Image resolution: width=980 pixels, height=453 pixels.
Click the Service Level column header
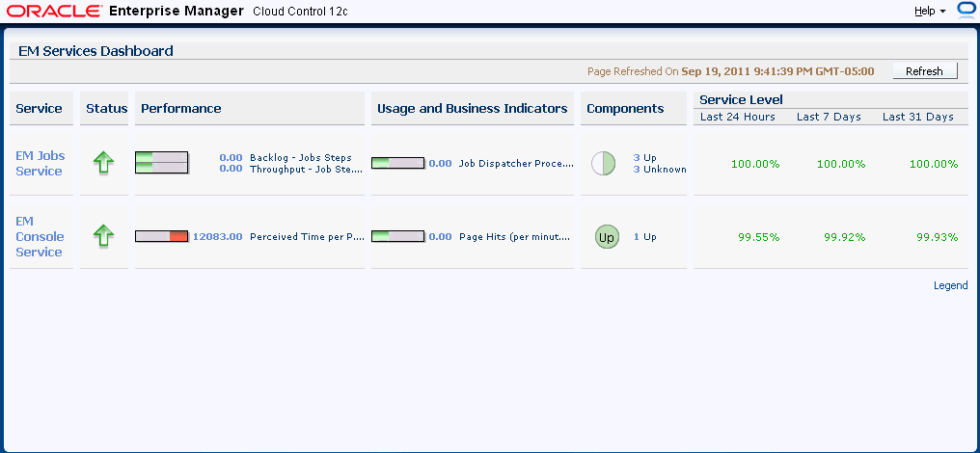741,99
